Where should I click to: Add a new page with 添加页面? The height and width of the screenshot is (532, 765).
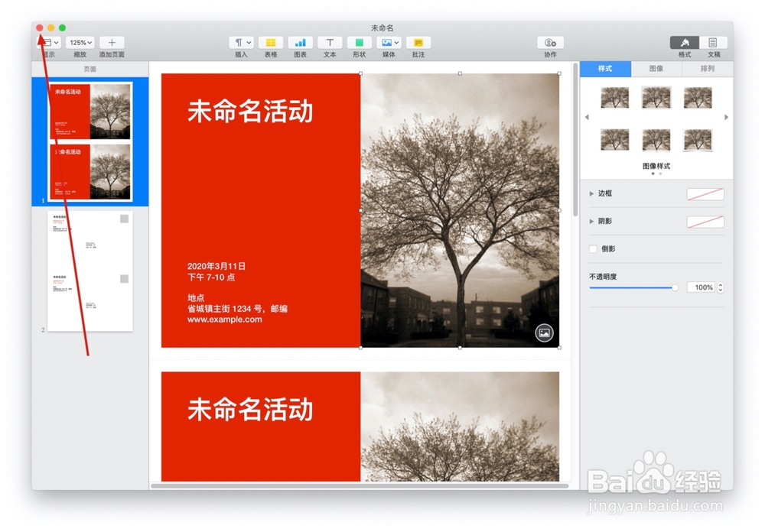tap(112, 42)
